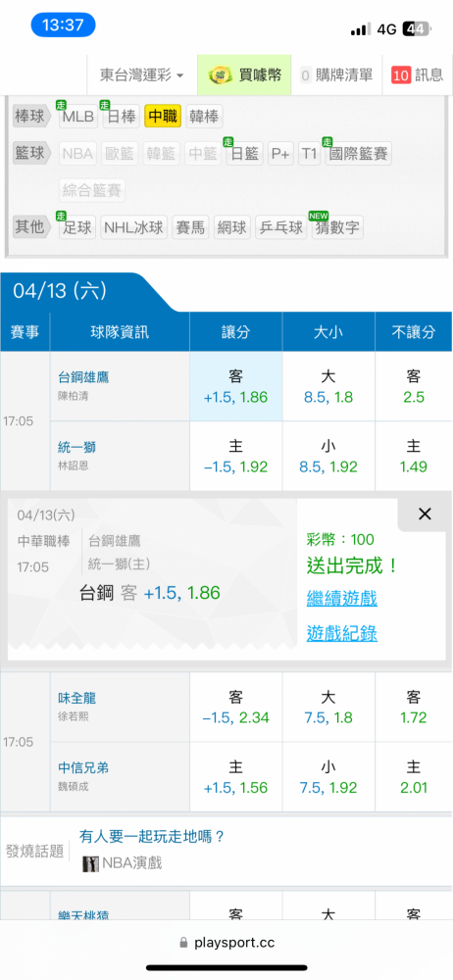This screenshot has width=453, height=980.
Task: Pick 客 1.72 moneyline for 味全龍
Action: [414, 708]
